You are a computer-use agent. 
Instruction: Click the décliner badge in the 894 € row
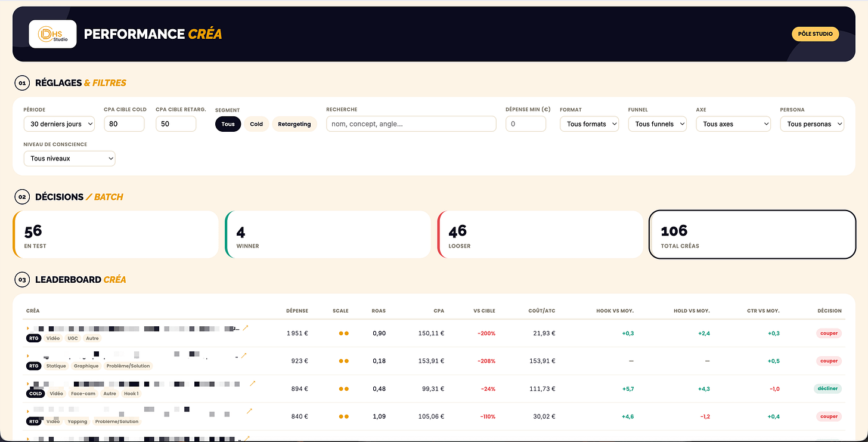(x=827, y=388)
